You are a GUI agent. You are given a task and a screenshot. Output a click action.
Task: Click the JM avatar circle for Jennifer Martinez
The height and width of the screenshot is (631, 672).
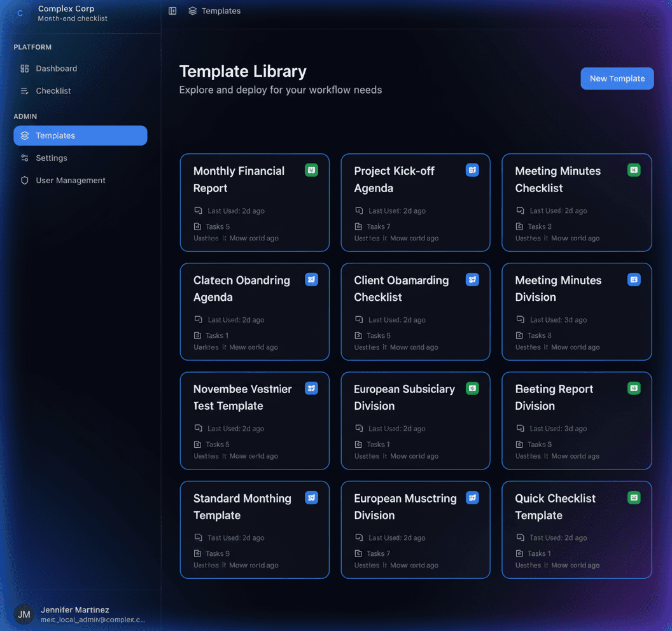tap(24, 614)
